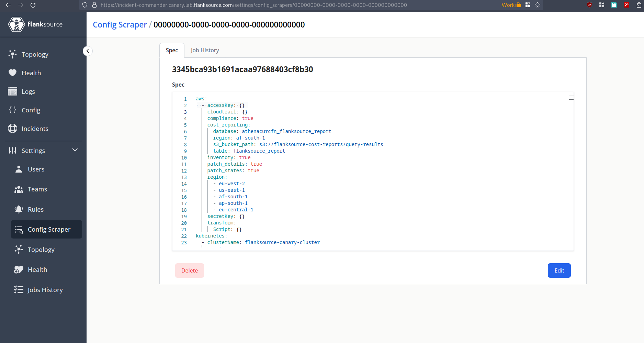
Task: Open Jobs History at the sidebar bottom
Action: coord(45,290)
